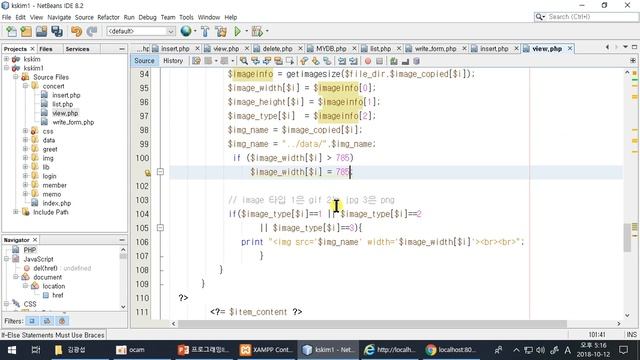Click the Build Project hammer icon
The height and width of the screenshot is (360, 640).
pos(205,31)
